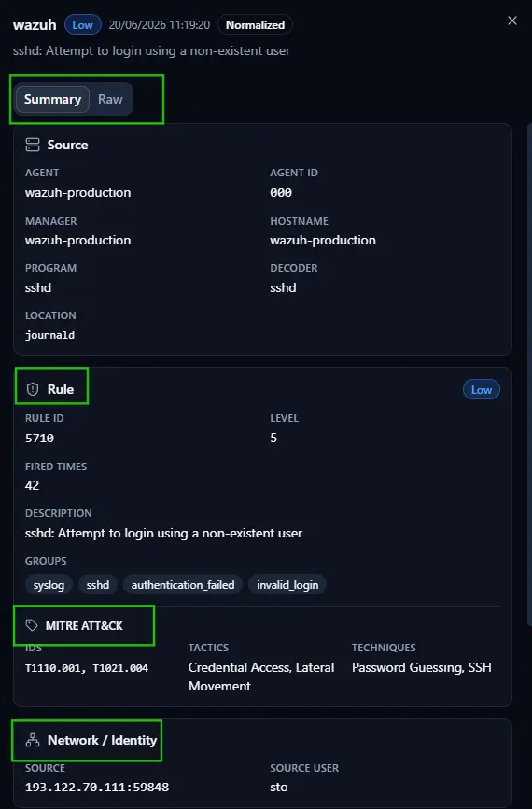Select the authentication_failed group tag
The width and height of the screenshot is (532, 809).
[183, 585]
